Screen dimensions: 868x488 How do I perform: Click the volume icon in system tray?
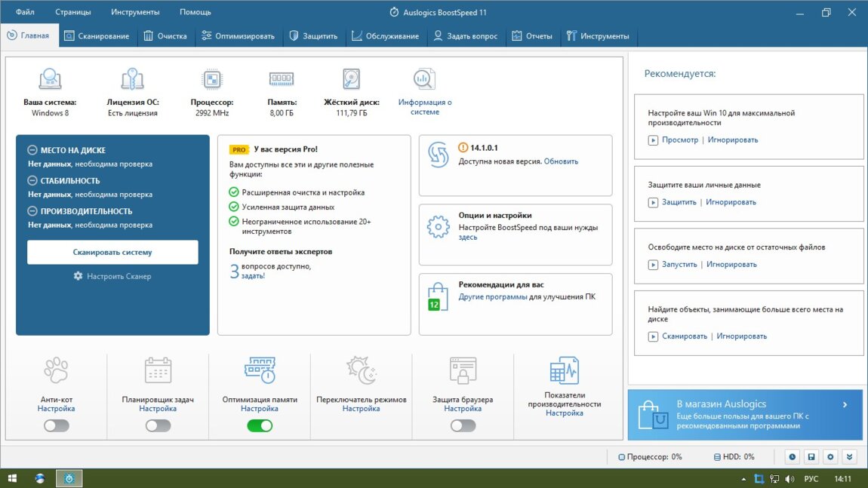click(790, 479)
